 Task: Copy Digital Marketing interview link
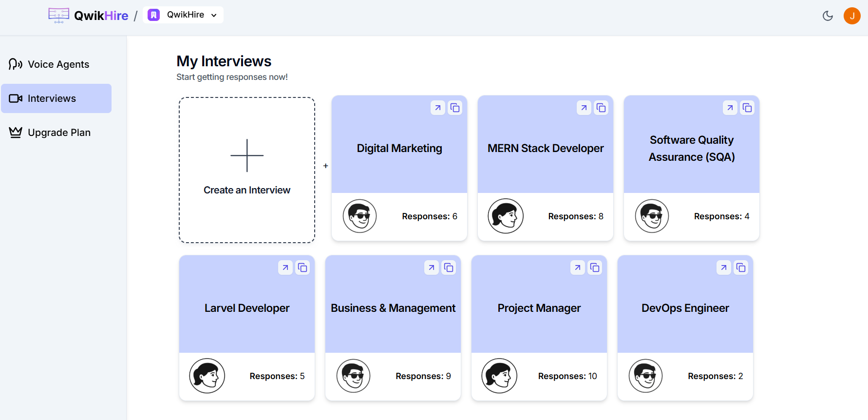(x=455, y=108)
